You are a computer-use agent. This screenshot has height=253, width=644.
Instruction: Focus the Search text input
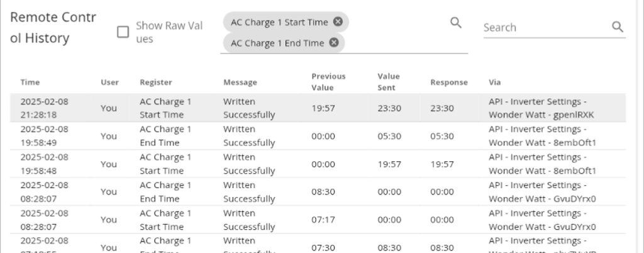tap(544, 27)
